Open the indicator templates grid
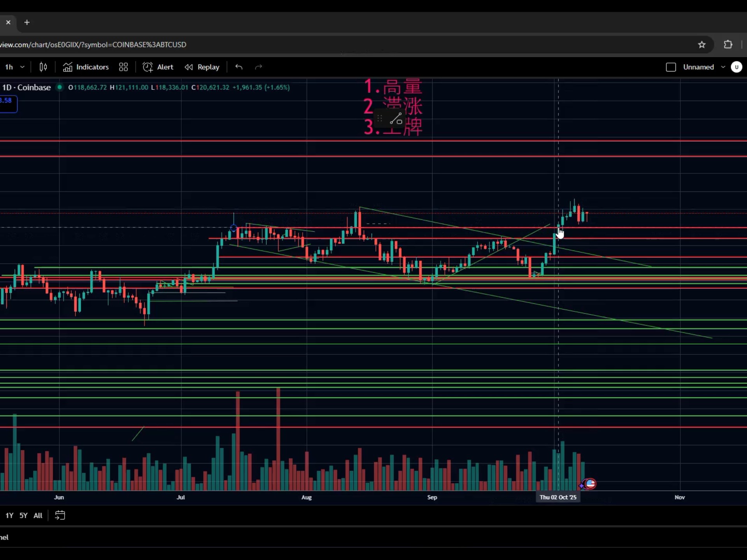The image size is (747, 560). [123, 67]
